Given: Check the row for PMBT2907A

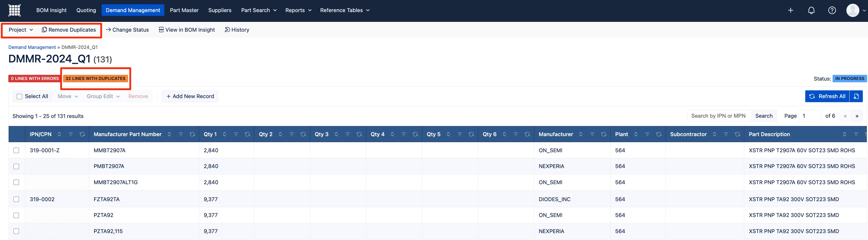Looking at the screenshot, I should click(16, 167).
